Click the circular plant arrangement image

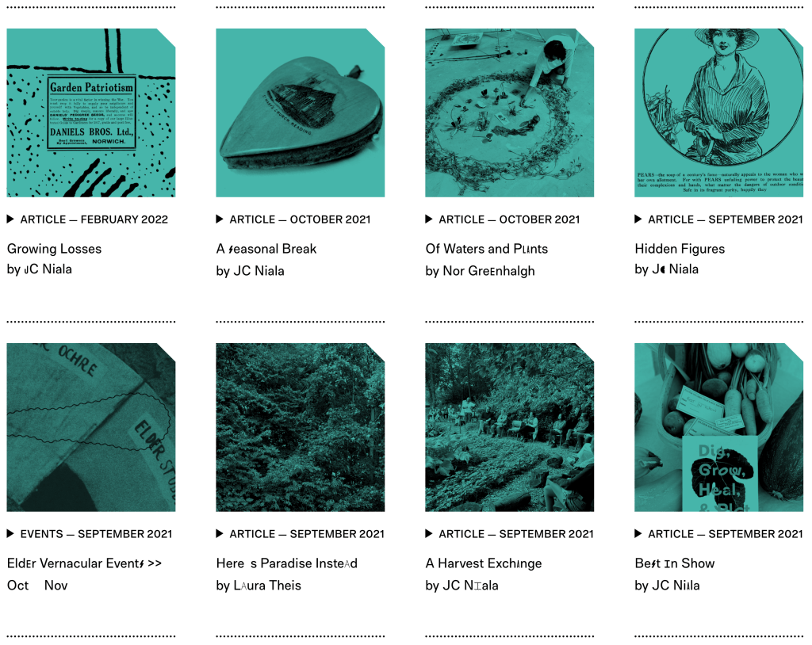point(510,113)
